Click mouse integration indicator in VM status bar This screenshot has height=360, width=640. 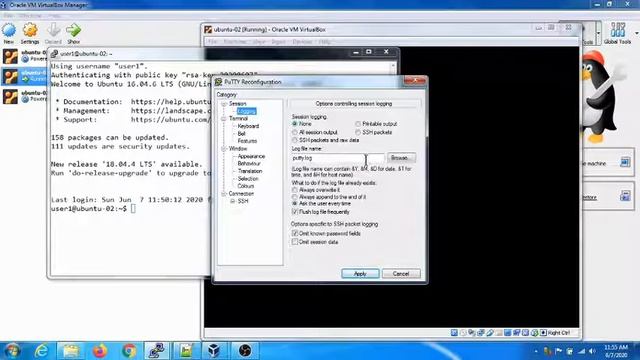click(534, 333)
